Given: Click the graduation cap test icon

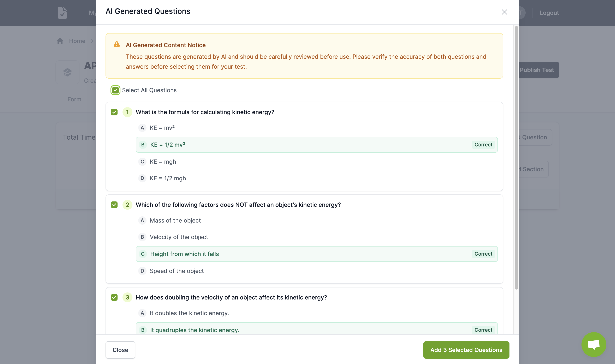Looking at the screenshot, I should pyautogui.click(x=67, y=72).
